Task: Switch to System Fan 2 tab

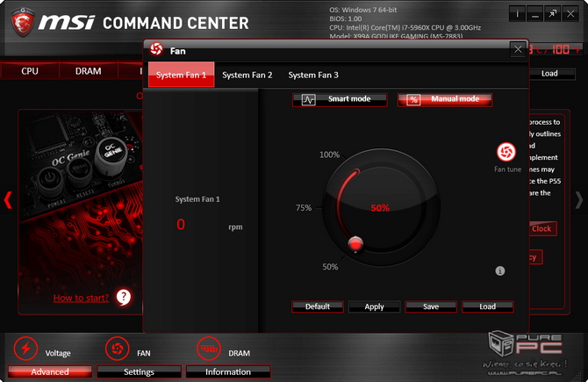Action: coord(247,75)
